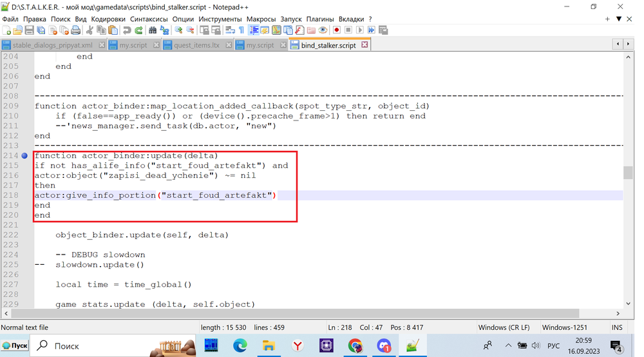Toggle the bookmark on line 214
The width and height of the screenshot is (644, 357).
click(x=25, y=156)
